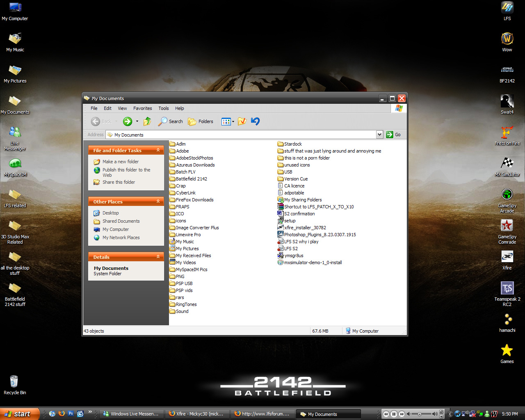
Task: Collapse the File and Folder Tasks panel
Action: [x=158, y=151]
